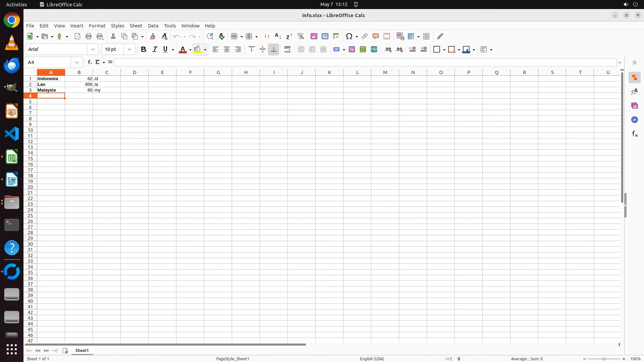Open the font size dropdown list

click(129, 50)
